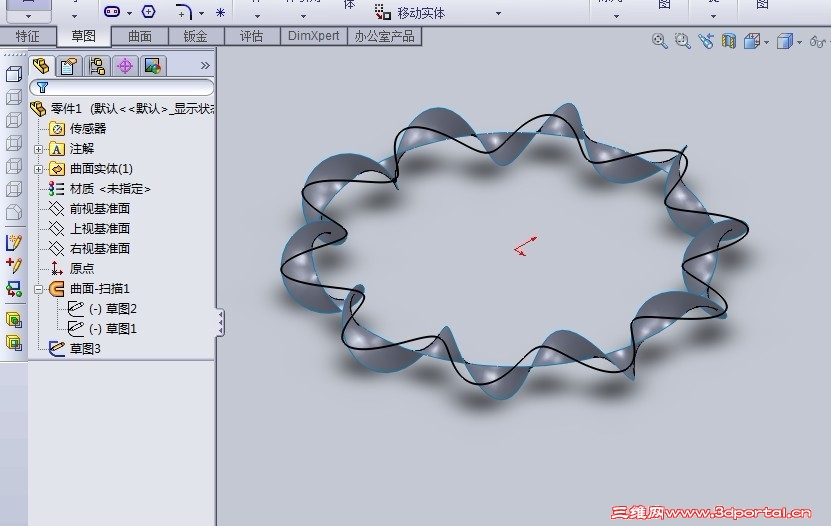Click the upper yellow-green stacked boxes icon
This screenshot has height=526, width=831.
pyautogui.click(x=14, y=319)
